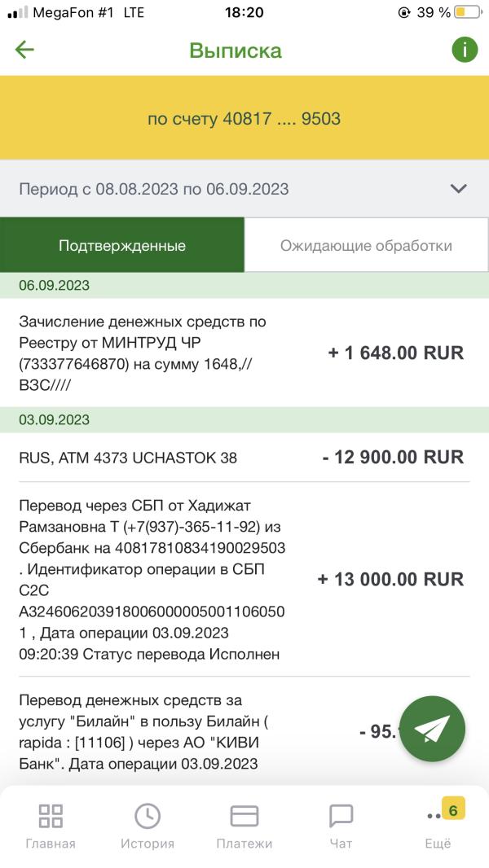This screenshot has height=868, width=489.
Task: Tap the account banner 40817 .... 9503
Action: pyautogui.click(x=244, y=118)
